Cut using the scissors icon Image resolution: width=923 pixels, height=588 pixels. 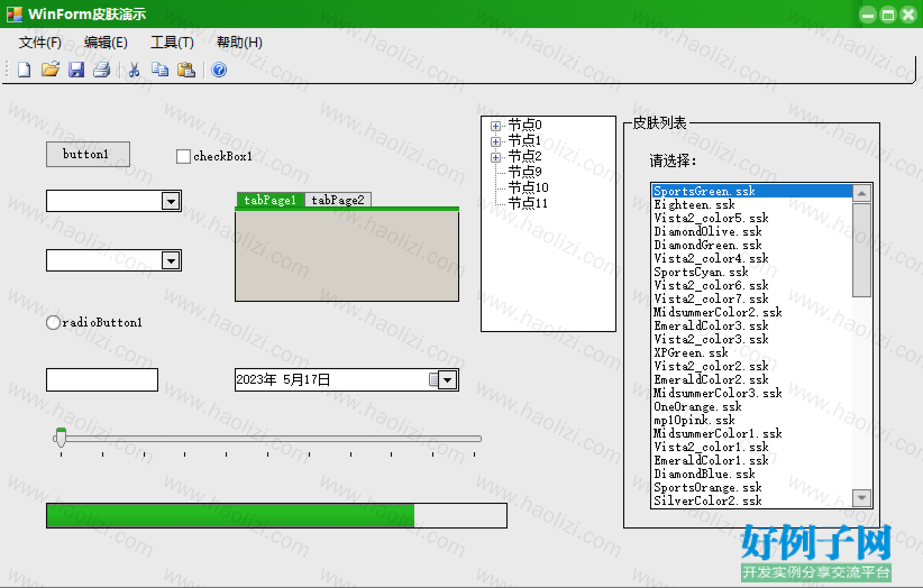pyautogui.click(x=134, y=70)
